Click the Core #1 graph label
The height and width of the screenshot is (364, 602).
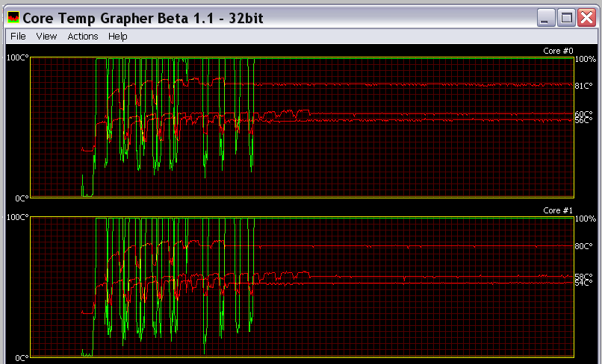click(557, 211)
